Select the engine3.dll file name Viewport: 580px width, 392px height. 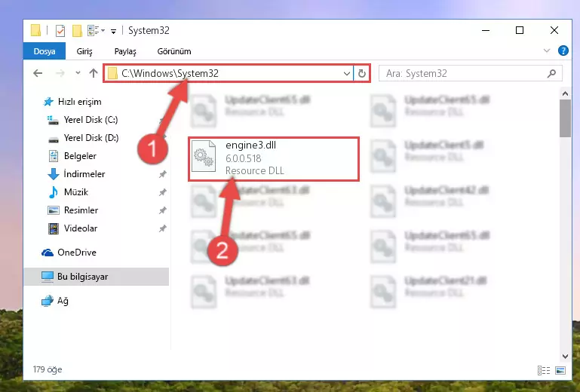coord(251,145)
